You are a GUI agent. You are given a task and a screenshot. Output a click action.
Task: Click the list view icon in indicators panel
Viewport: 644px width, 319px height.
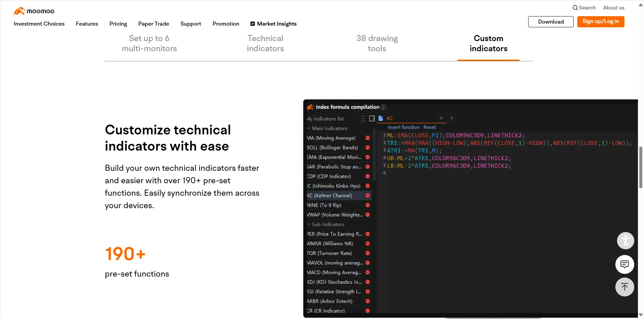click(x=362, y=119)
